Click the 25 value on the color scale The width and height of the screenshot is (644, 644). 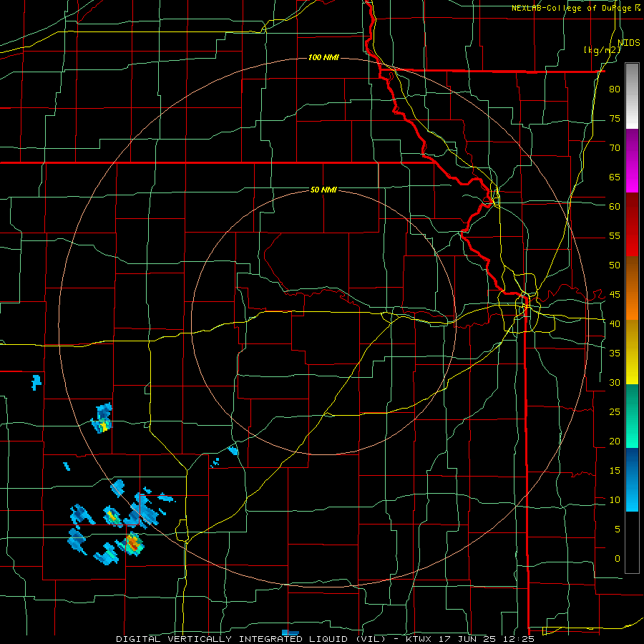[615, 412]
